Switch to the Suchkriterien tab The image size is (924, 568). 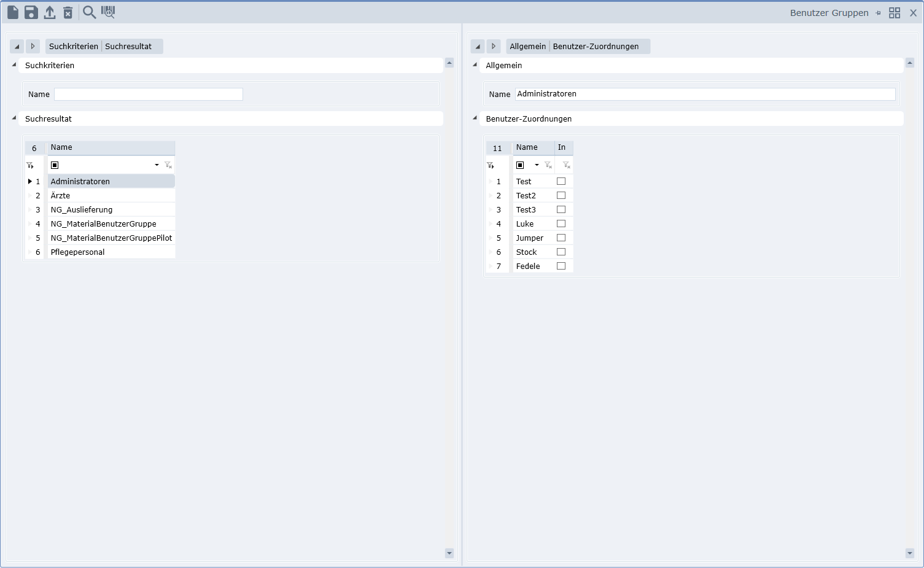tap(74, 47)
